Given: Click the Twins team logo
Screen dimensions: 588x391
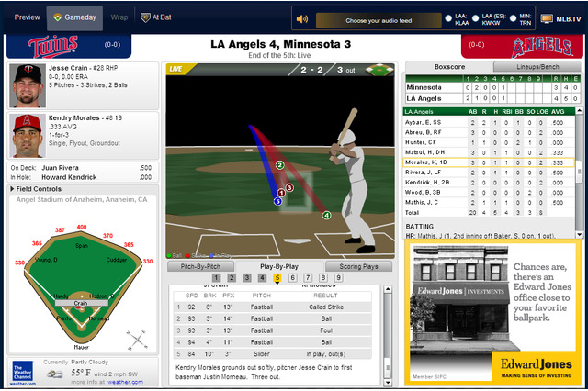Looking at the screenshot, I should click(x=53, y=47).
